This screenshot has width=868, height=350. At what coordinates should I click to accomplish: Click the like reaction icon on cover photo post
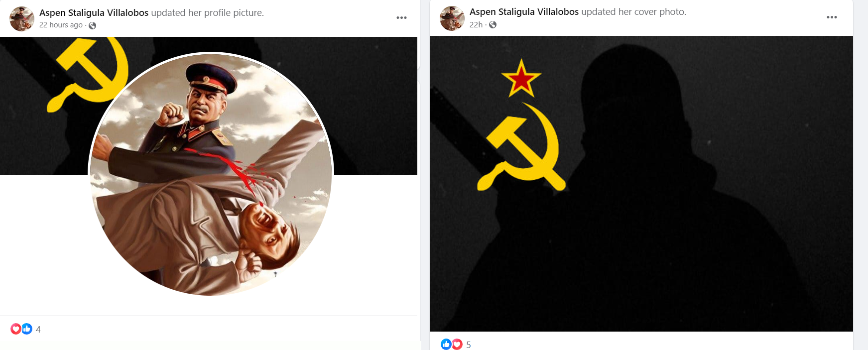pos(446,344)
